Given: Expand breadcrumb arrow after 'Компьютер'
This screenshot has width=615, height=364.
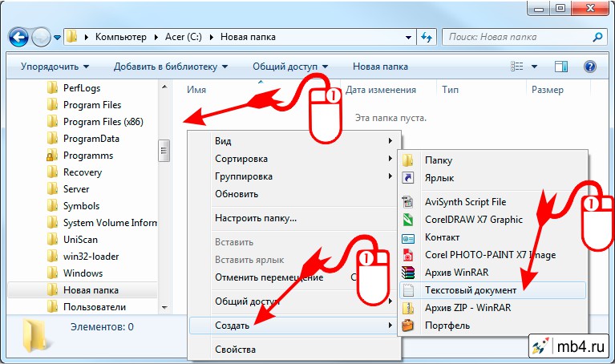Looking at the screenshot, I should 156,37.
